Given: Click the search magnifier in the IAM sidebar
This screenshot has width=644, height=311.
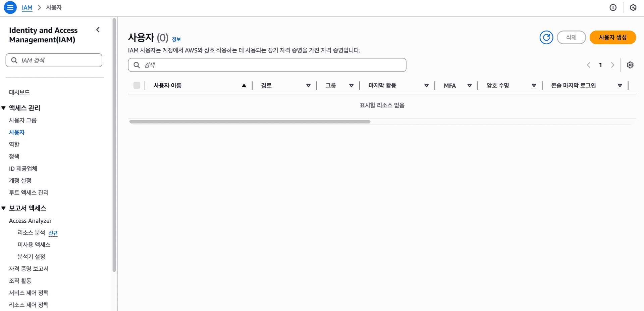Looking at the screenshot, I should click(x=14, y=60).
